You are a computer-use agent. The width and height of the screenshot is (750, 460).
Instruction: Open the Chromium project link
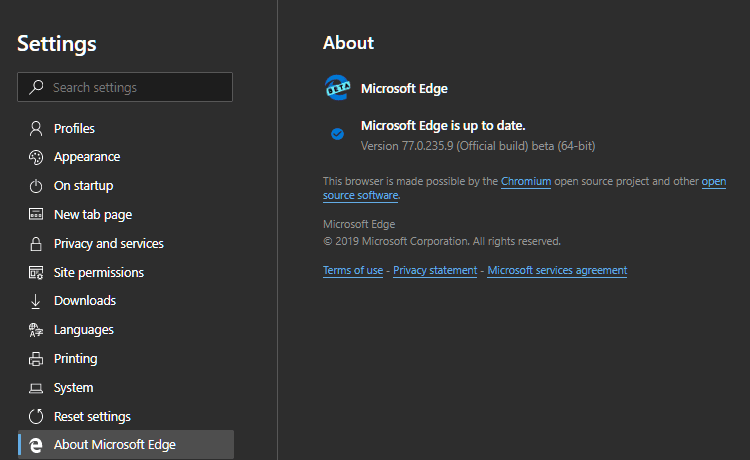pyautogui.click(x=526, y=181)
